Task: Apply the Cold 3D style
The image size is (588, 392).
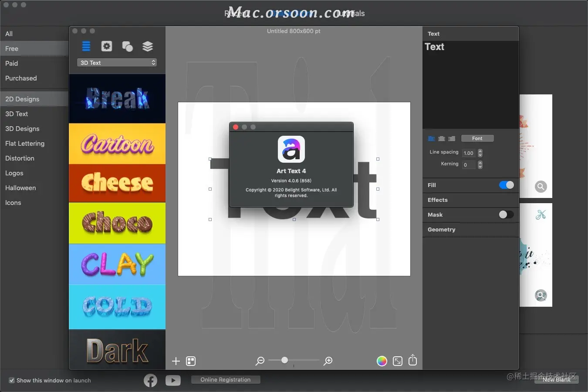Action: tap(117, 307)
